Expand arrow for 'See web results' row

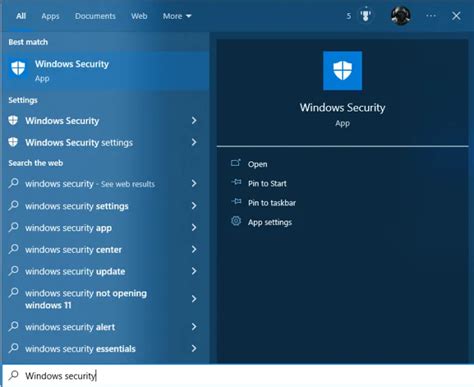(194, 183)
